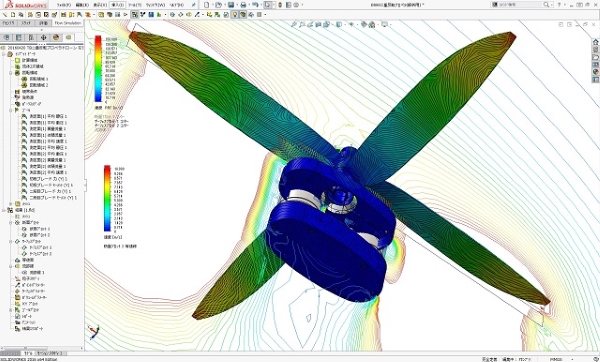
Task: Click the crosshair DimXpert manager icon
Action: click(x=43, y=37)
